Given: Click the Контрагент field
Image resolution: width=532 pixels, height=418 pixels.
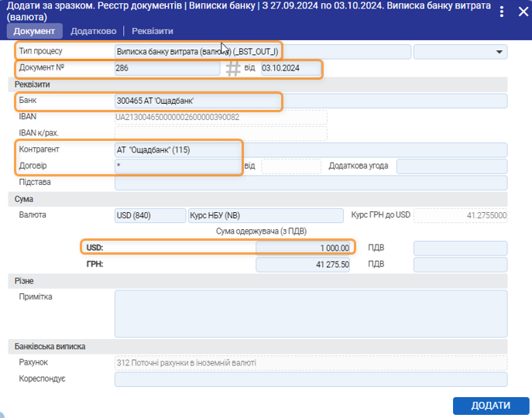Looking at the screenshot, I should point(310,149).
